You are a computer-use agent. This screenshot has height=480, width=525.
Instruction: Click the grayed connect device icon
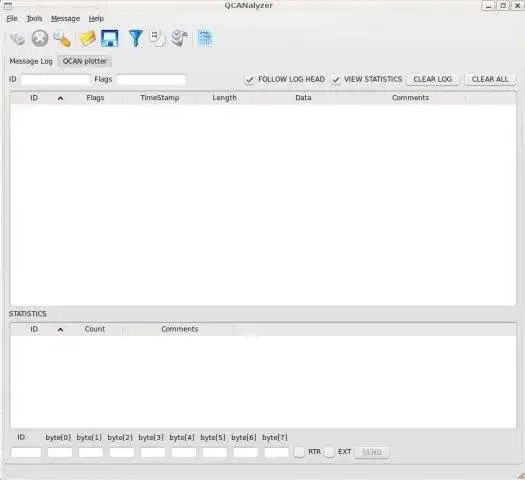18,38
